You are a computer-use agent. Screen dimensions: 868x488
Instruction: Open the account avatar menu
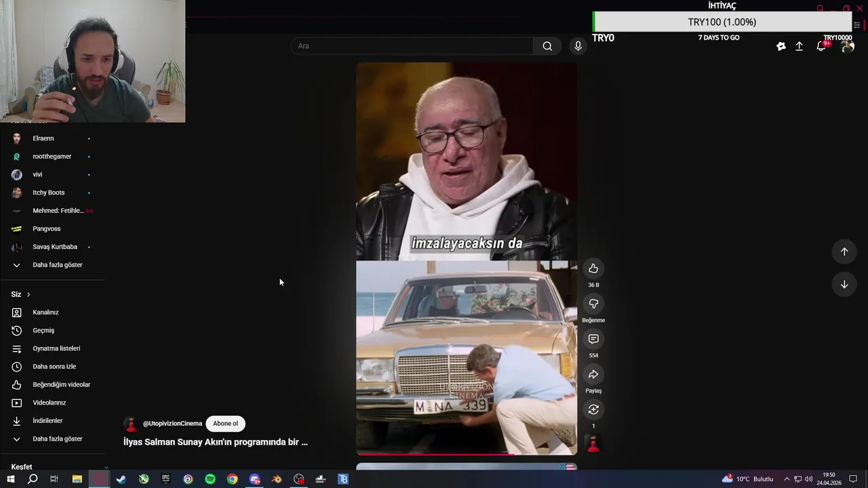click(x=847, y=46)
